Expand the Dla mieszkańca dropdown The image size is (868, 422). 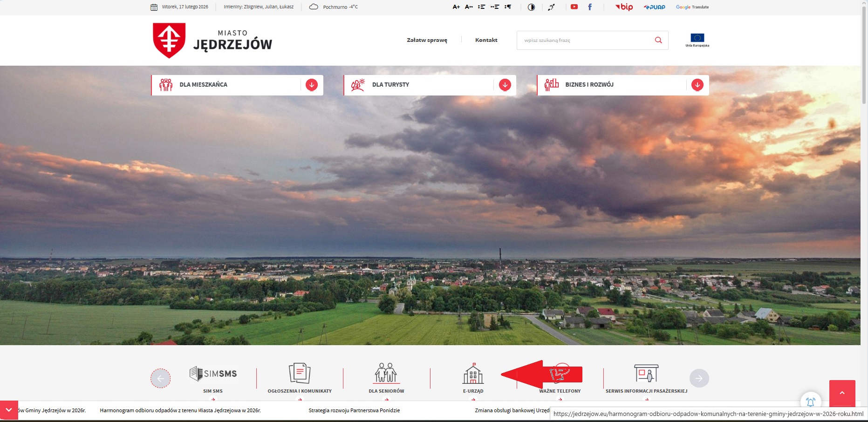click(312, 85)
